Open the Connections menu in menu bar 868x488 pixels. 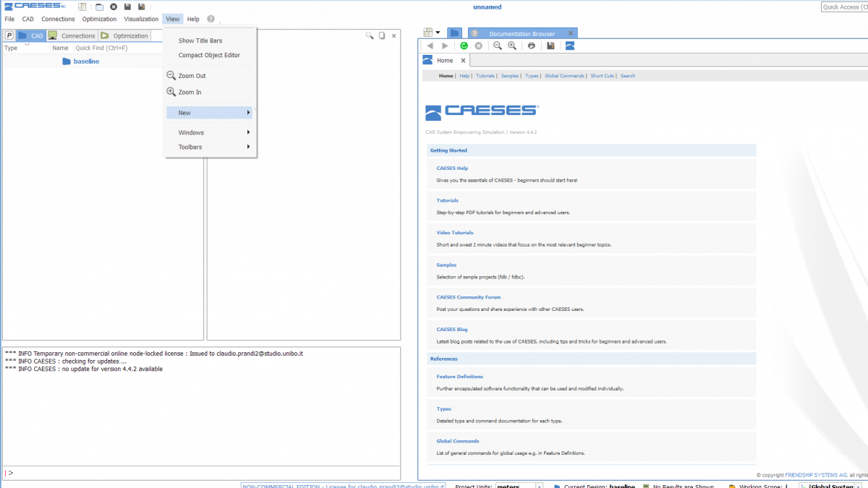(58, 19)
